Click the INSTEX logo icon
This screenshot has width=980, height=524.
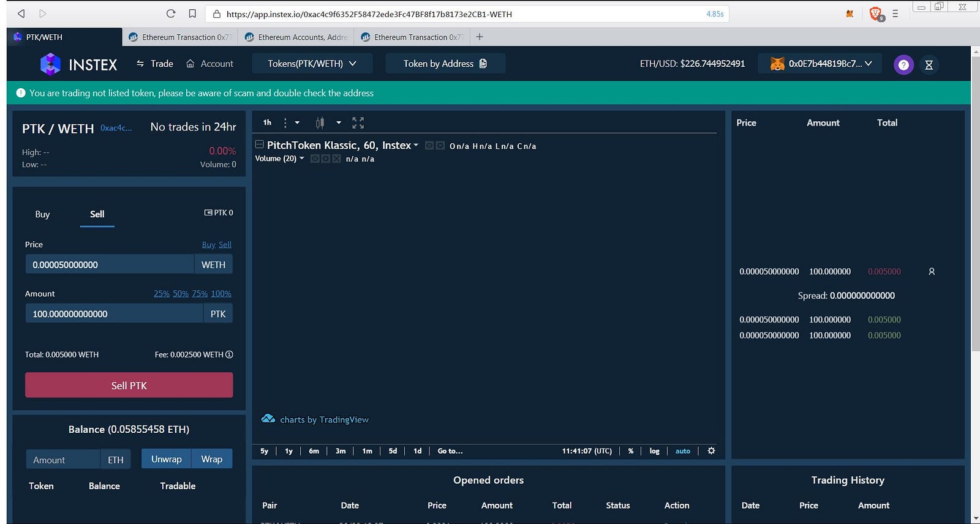[50, 64]
